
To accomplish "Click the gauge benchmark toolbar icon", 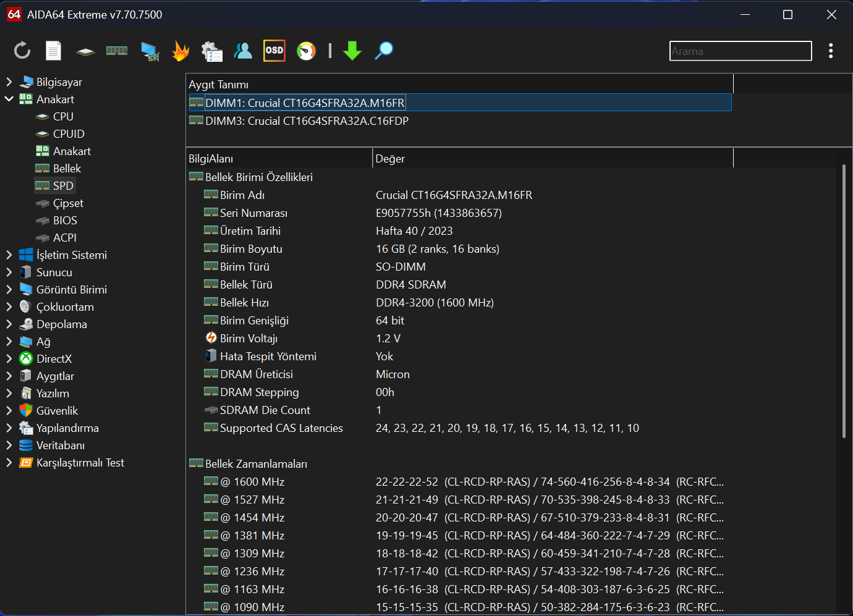I will [306, 51].
